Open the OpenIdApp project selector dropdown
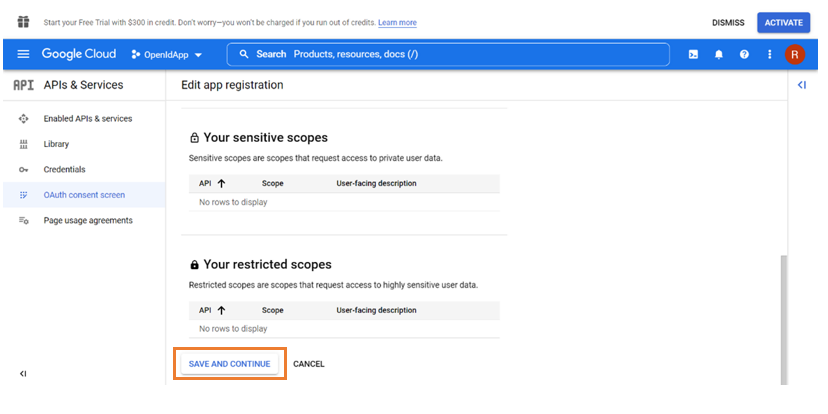Viewport: 828px width, 414px height. [167, 54]
